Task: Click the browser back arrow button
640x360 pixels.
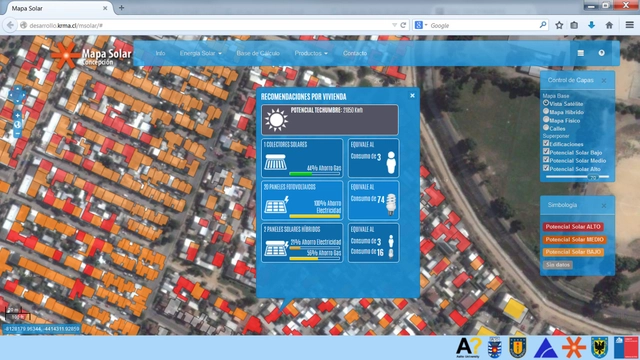Action: [x=10, y=25]
